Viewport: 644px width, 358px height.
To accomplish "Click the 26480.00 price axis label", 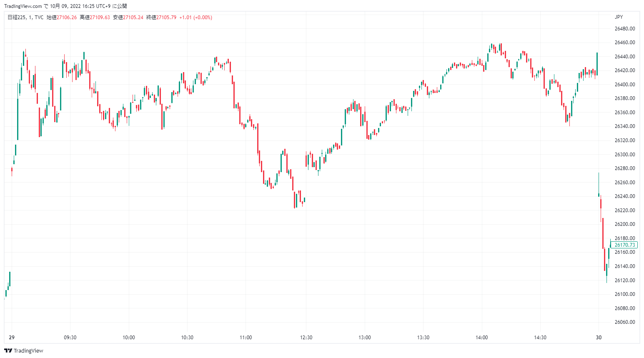I will (625, 29).
